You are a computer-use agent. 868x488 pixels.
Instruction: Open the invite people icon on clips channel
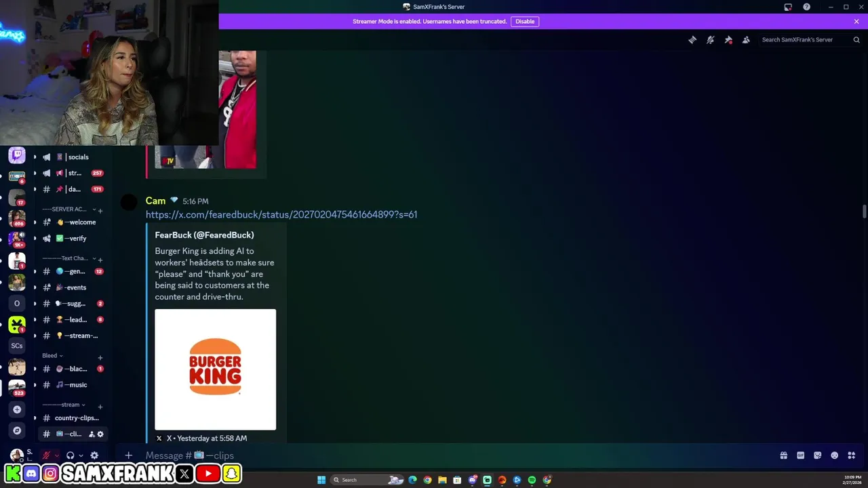pos(92,434)
